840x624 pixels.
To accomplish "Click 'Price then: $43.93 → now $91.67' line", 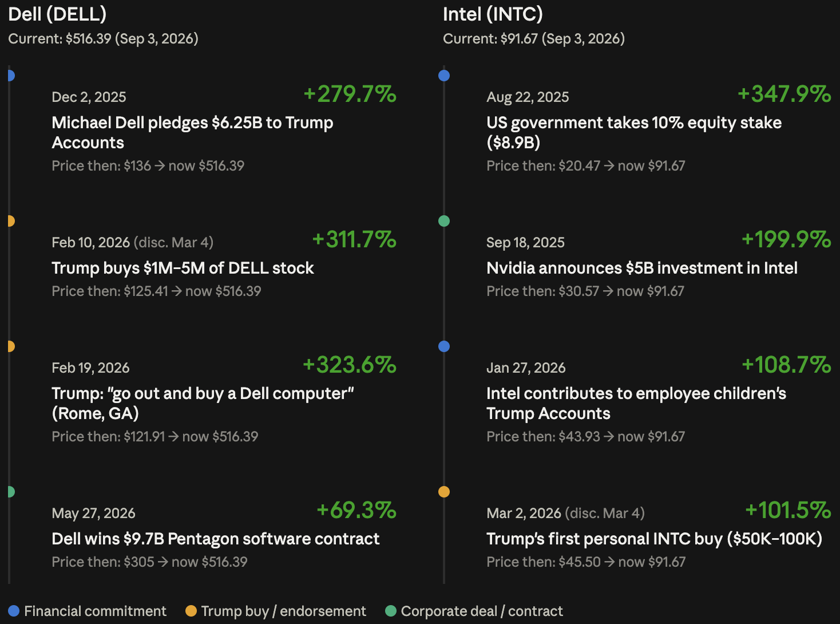I will point(585,437).
